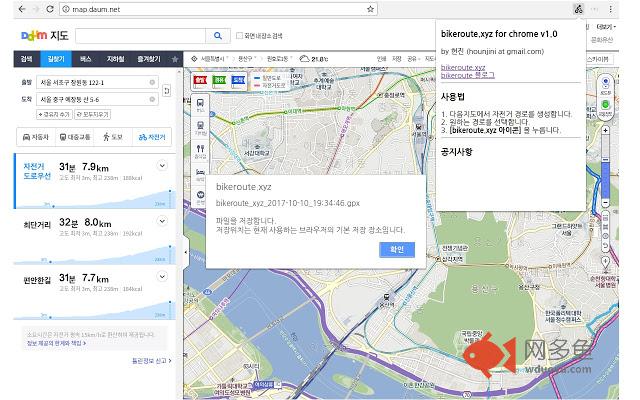Expand the bike-road-priority route details

point(162,166)
